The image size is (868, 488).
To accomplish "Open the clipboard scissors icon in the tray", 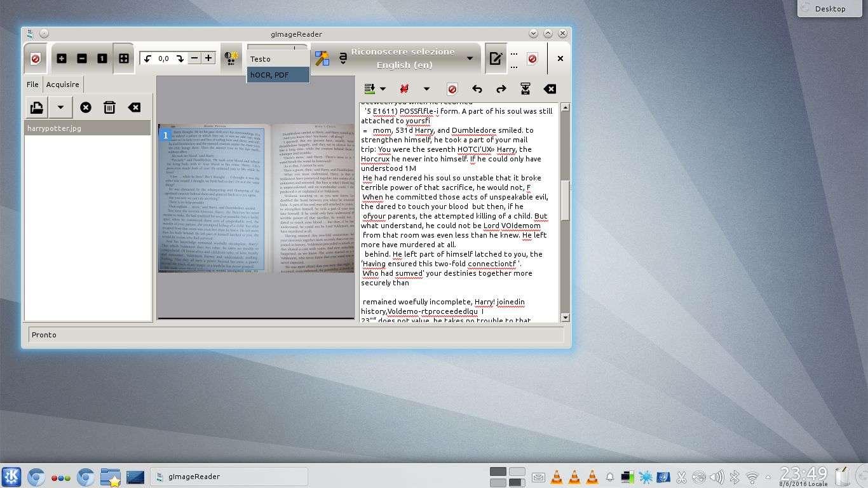I will click(x=681, y=477).
